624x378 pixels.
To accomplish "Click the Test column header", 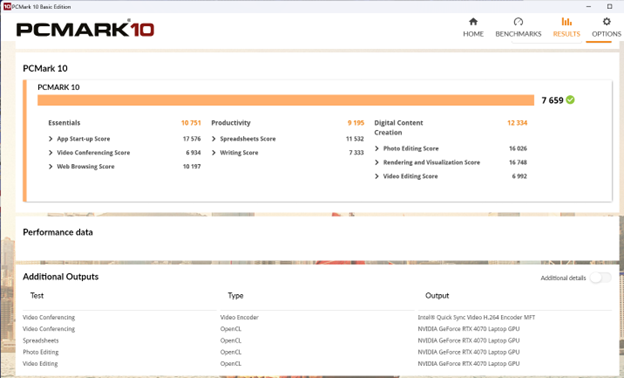I will click(37, 296).
